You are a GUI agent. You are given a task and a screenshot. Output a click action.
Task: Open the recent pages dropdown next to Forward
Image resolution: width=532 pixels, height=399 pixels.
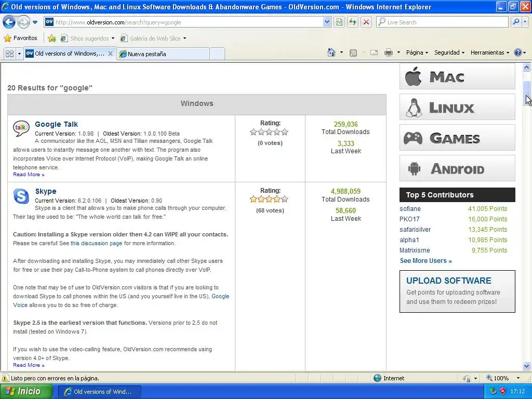[x=35, y=22]
